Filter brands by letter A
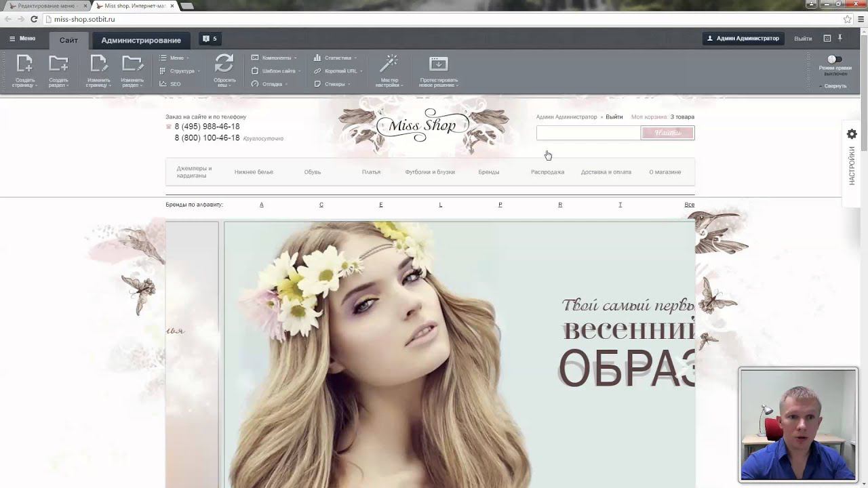The image size is (868, 488). [262, 205]
